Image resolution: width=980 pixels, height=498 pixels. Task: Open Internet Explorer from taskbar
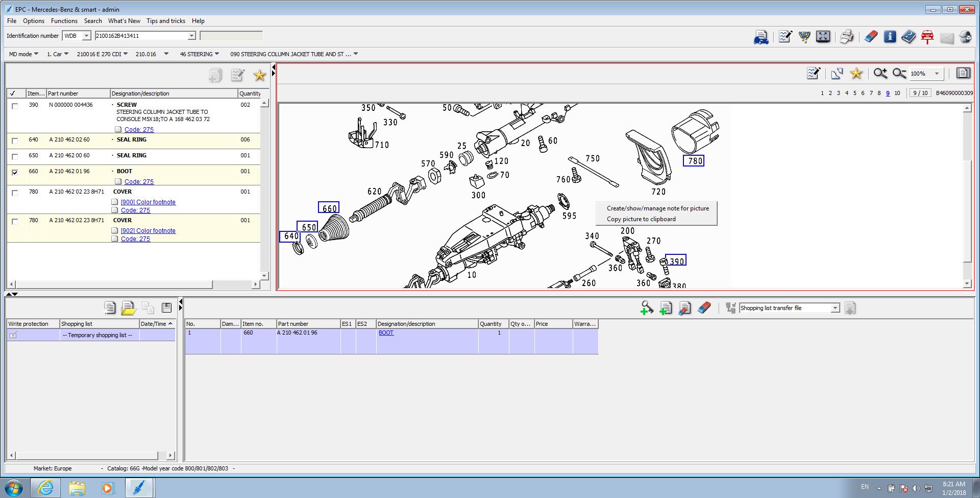click(x=45, y=488)
